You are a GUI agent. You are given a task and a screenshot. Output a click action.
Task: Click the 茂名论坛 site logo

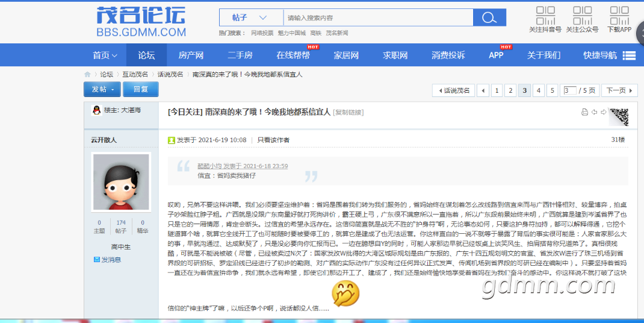click(x=141, y=22)
